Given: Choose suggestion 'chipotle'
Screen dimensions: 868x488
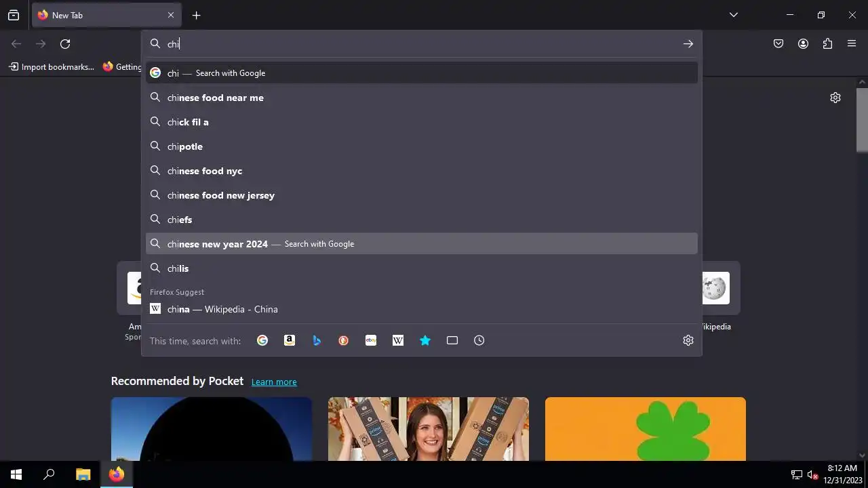Looking at the screenshot, I should click(422, 146).
